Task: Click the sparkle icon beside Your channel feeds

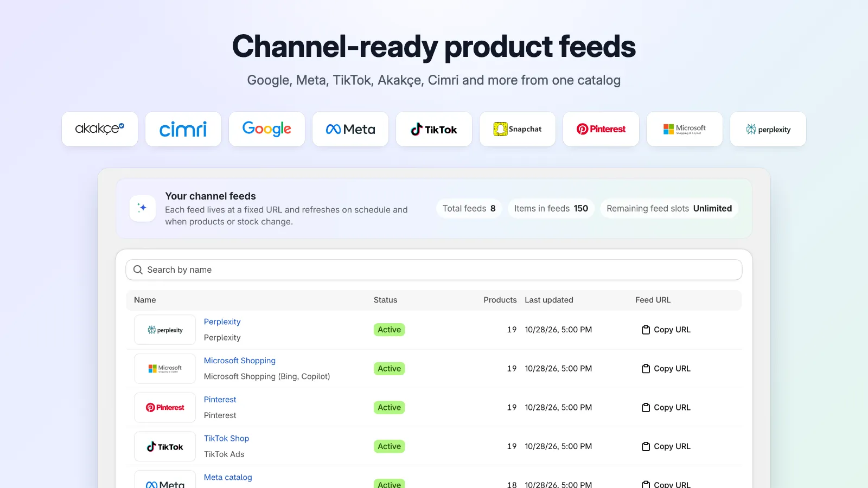Action: (143, 208)
